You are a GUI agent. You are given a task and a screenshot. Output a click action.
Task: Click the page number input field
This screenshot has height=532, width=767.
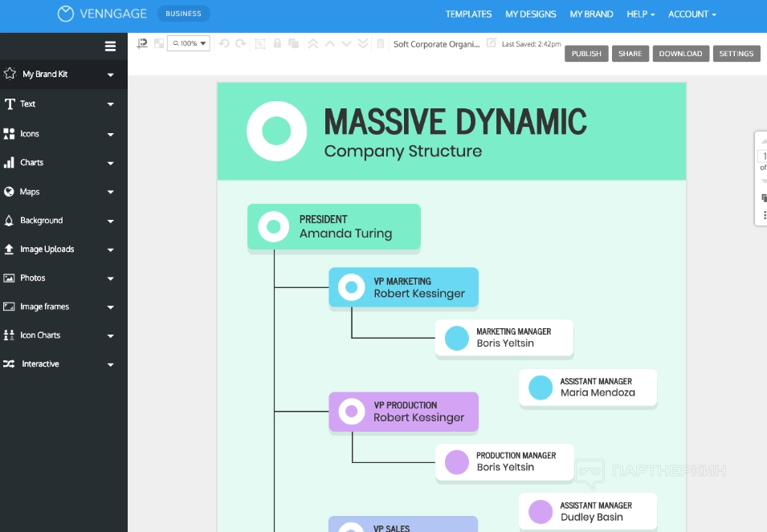[763, 156]
